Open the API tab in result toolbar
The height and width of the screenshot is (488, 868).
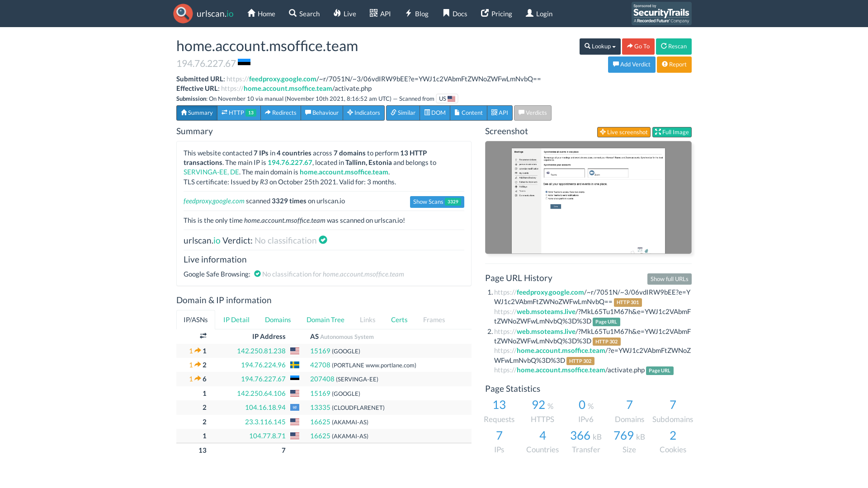click(500, 113)
